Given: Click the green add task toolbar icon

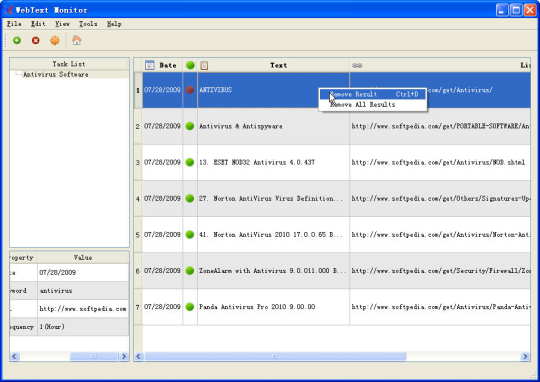Looking at the screenshot, I should coord(17,40).
